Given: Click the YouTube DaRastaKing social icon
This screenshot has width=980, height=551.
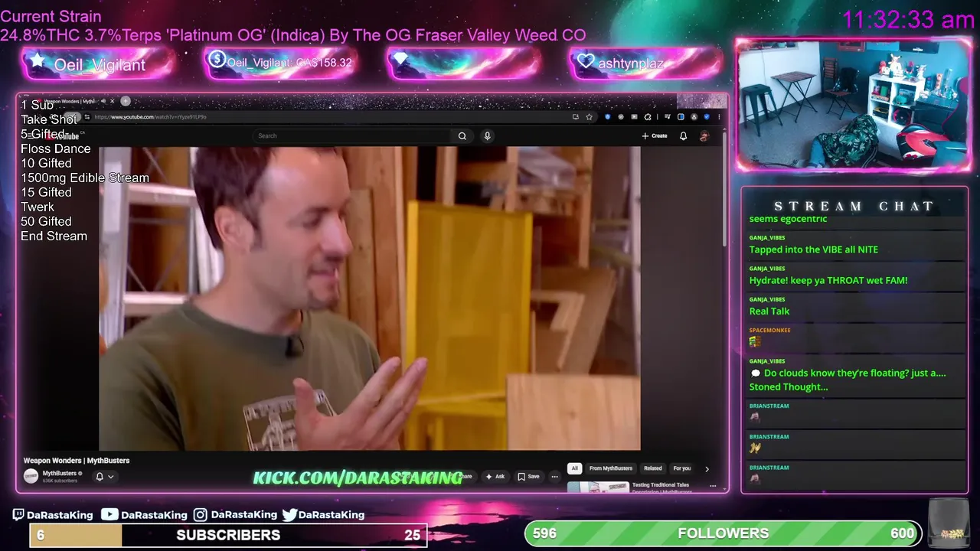Looking at the screenshot, I should (x=109, y=515).
